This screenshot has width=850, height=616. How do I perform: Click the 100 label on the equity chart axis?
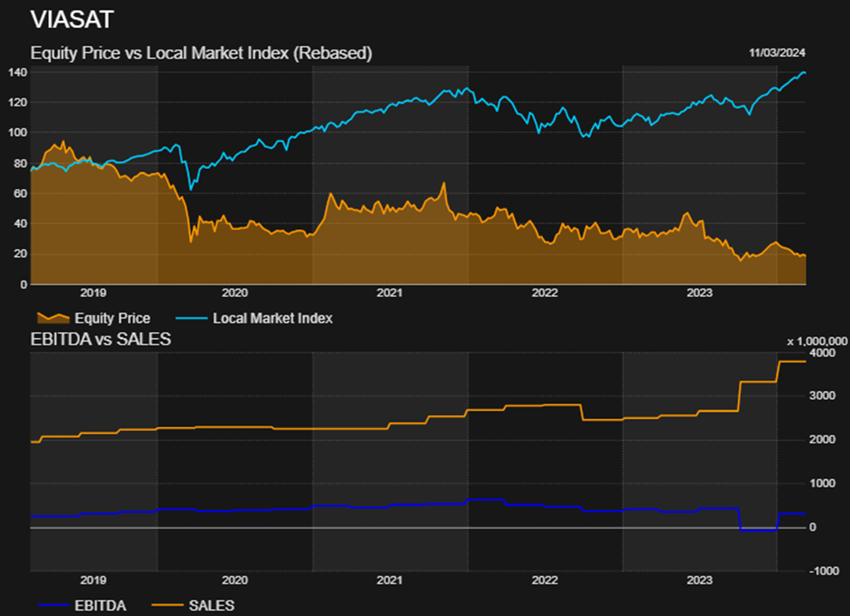(17, 132)
